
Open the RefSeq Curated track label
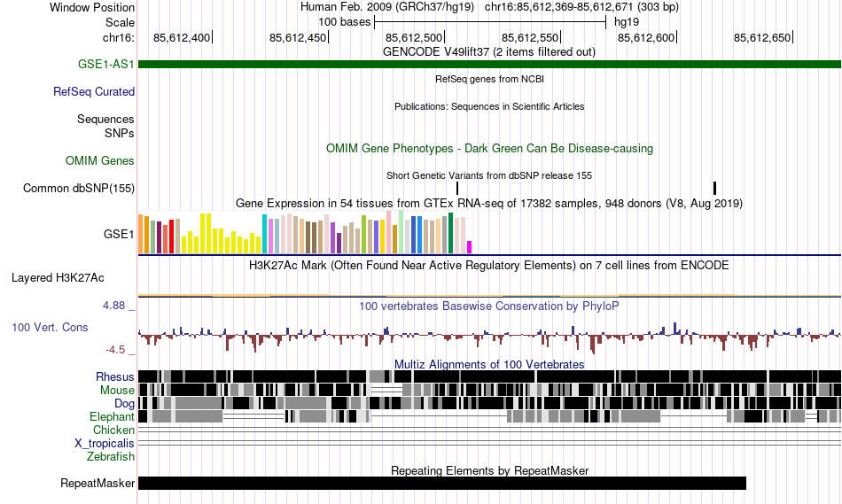(93, 91)
